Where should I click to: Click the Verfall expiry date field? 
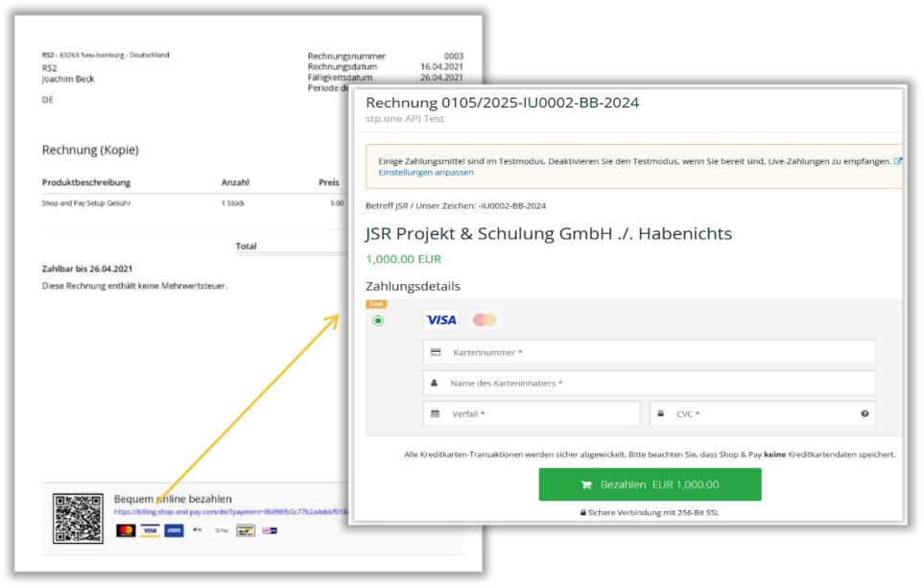point(532,413)
